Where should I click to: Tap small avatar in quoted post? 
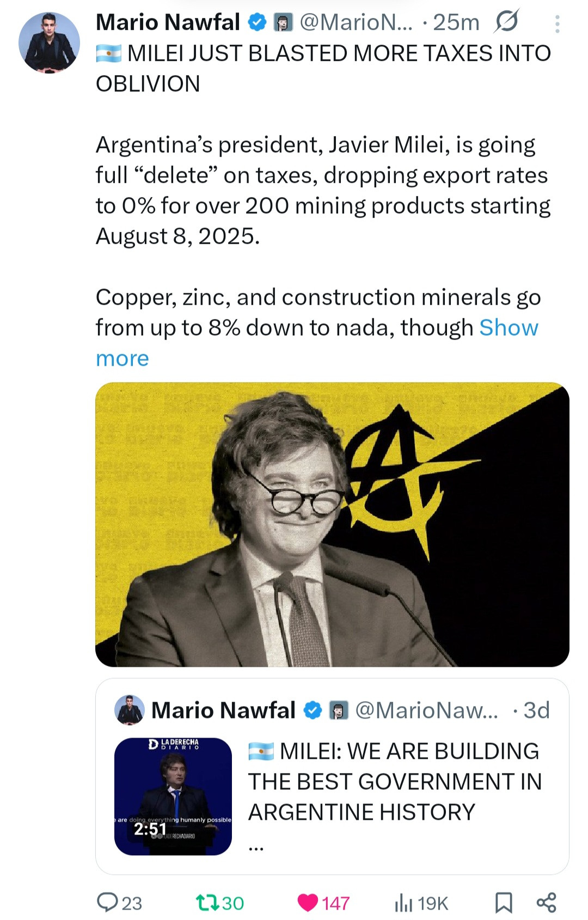pos(130,710)
